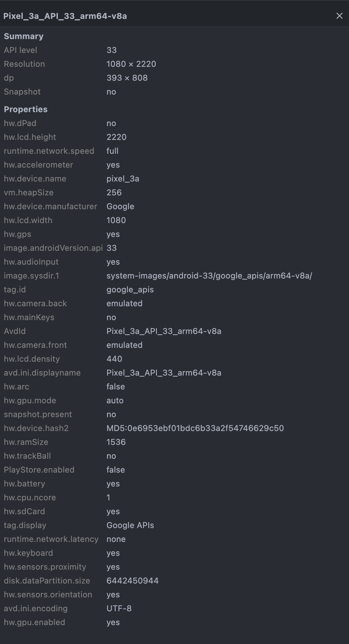Select the image.sysdir.1 system image path
The width and height of the screenshot is (349, 644).
[209, 275]
